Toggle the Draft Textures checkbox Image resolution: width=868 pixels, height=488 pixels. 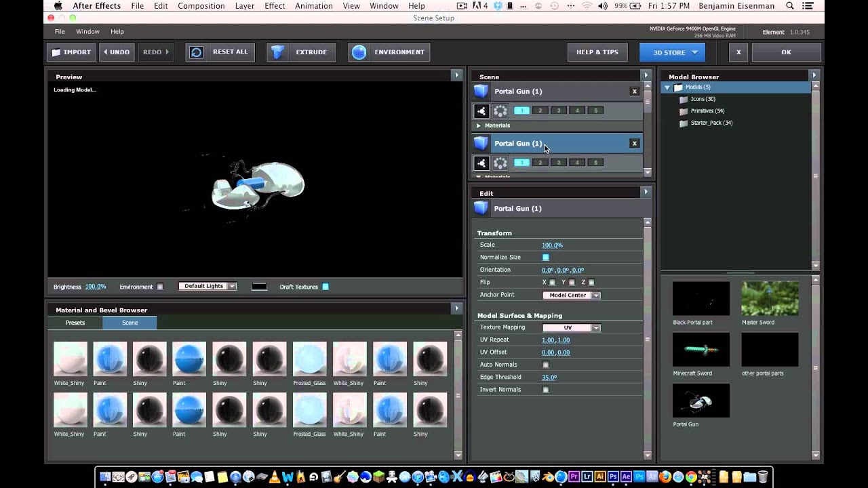coord(325,287)
